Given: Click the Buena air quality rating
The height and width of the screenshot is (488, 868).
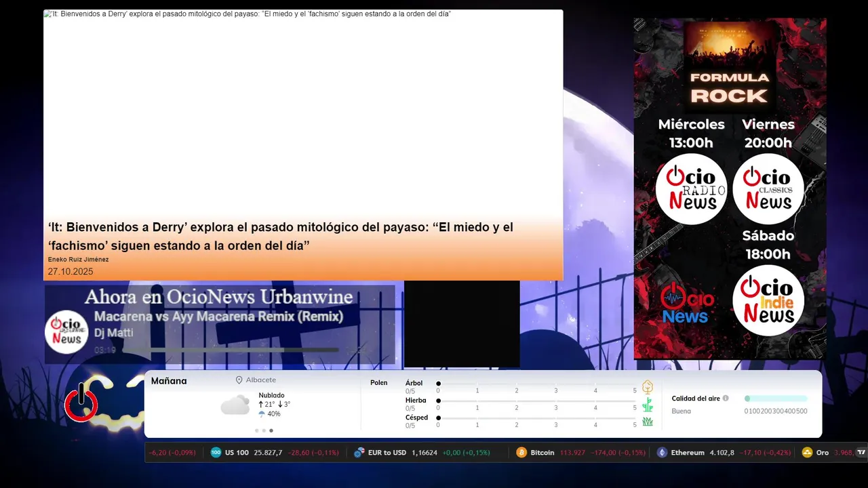Looking at the screenshot, I should pos(682,411).
